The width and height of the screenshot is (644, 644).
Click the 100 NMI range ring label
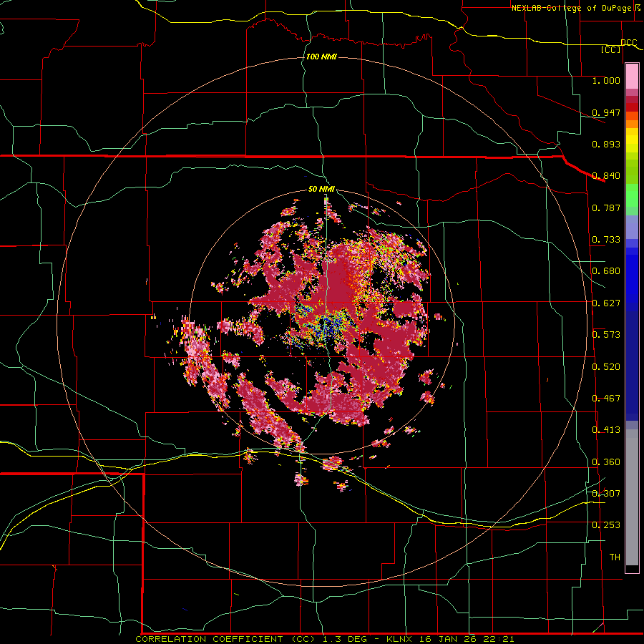[321, 57]
